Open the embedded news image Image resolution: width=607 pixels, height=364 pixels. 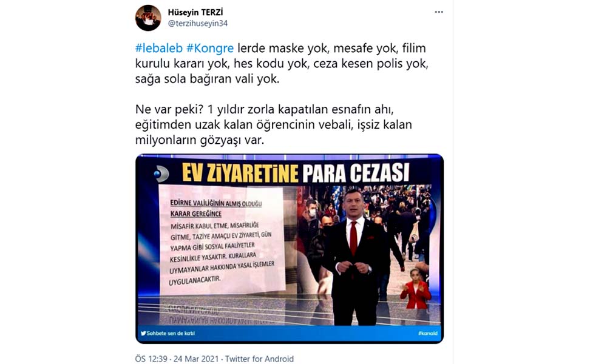click(289, 248)
